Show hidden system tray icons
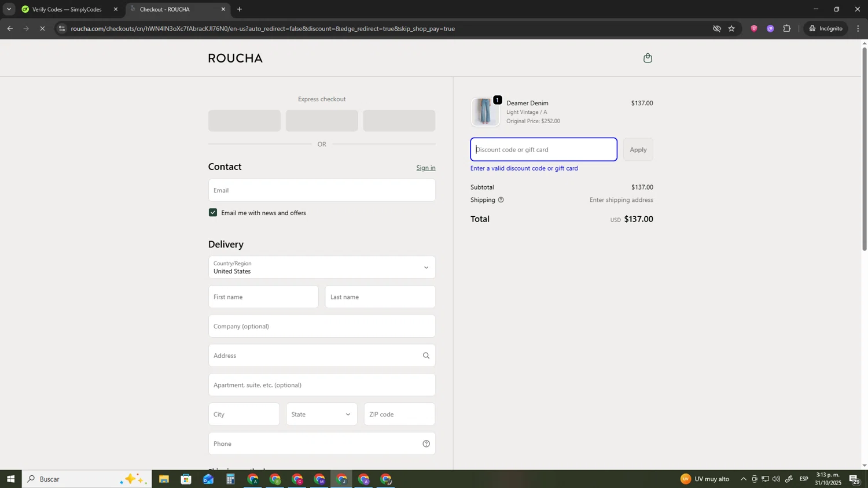The width and height of the screenshot is (868, 488). [744, 479]
